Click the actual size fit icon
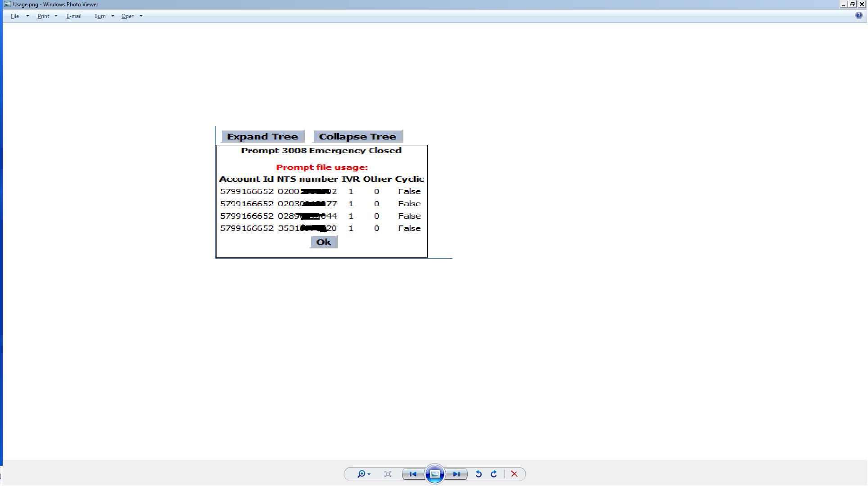Viewport: 868px width, 486px height. (x=388, y=474)
